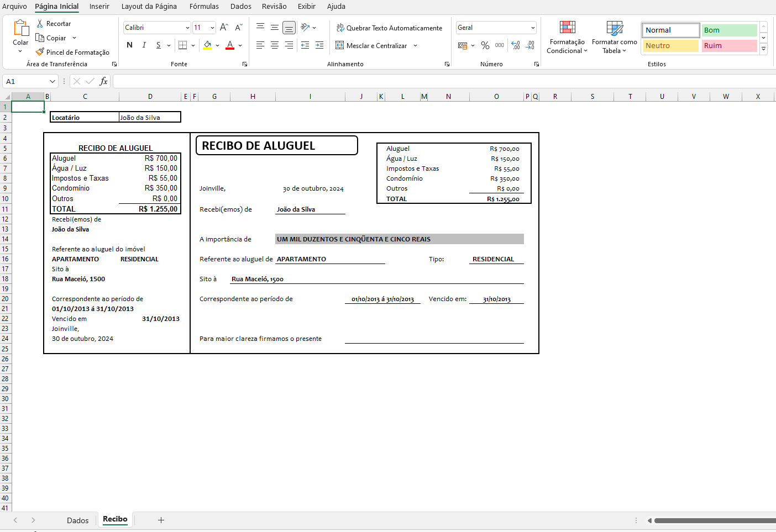Increase font size with the larger A icon
This screenshot has width=776, height=532.
pos(224,28)
